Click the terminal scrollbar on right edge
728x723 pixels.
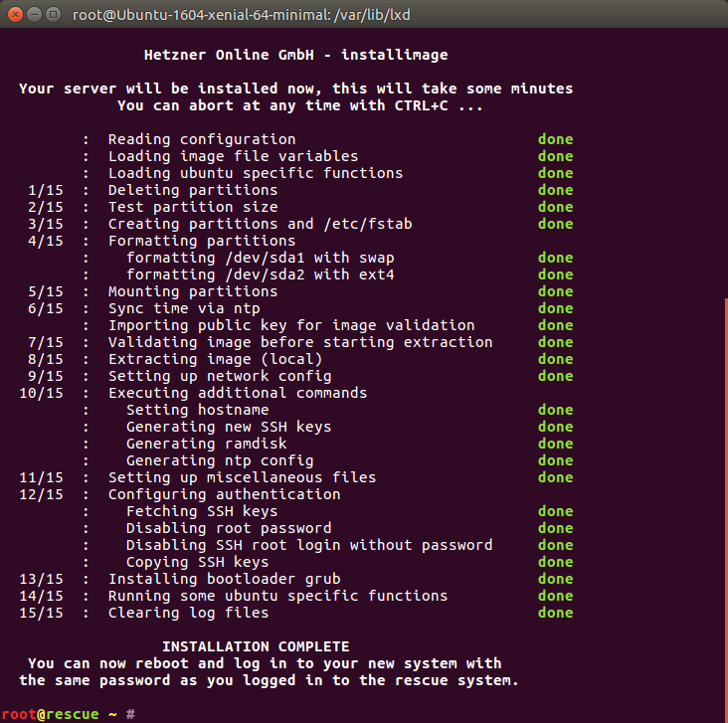(x=724, y=497)
